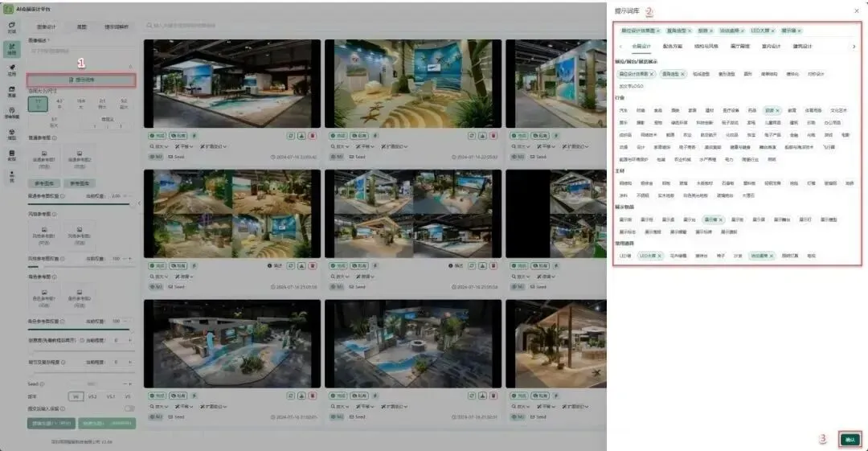The image size is (868, 451).
Task: Open the 放大 dropdown under the second top-row image
Action: [340, 147]
